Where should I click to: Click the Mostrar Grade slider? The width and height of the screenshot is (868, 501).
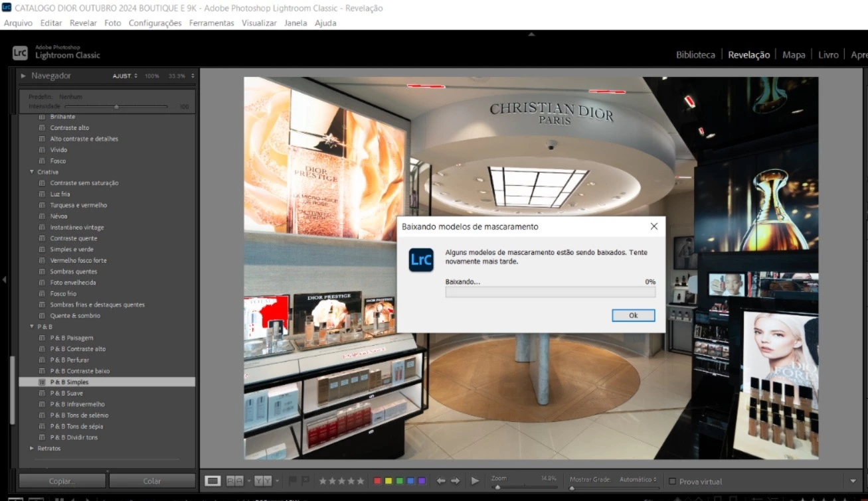[x=614, y=488]
